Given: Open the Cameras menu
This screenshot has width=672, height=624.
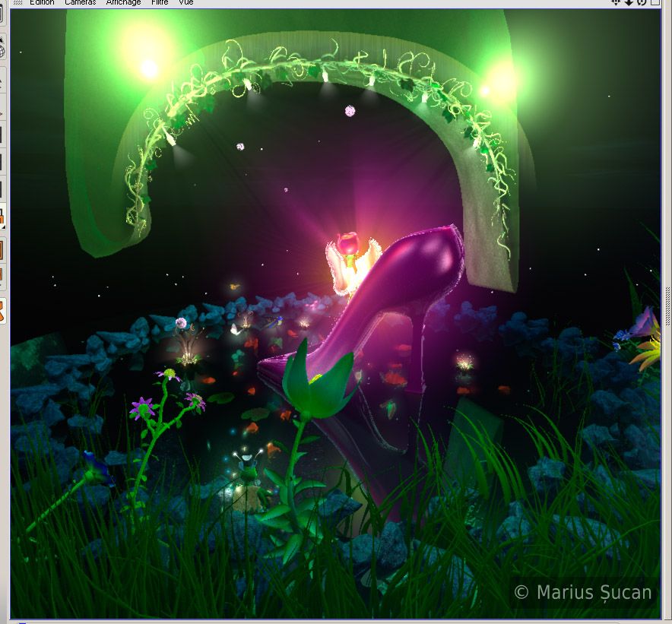Looking at the screenshot, I should 80,2.
